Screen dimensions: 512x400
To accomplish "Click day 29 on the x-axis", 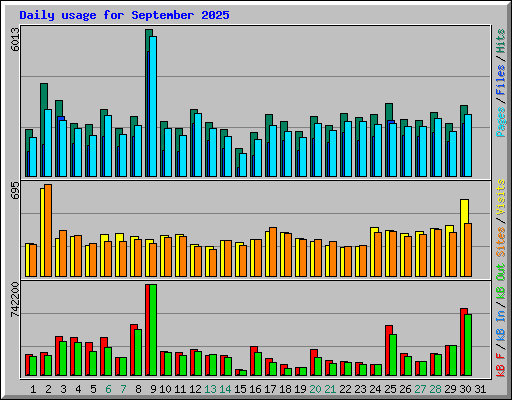I will click(x=450, y=389).
